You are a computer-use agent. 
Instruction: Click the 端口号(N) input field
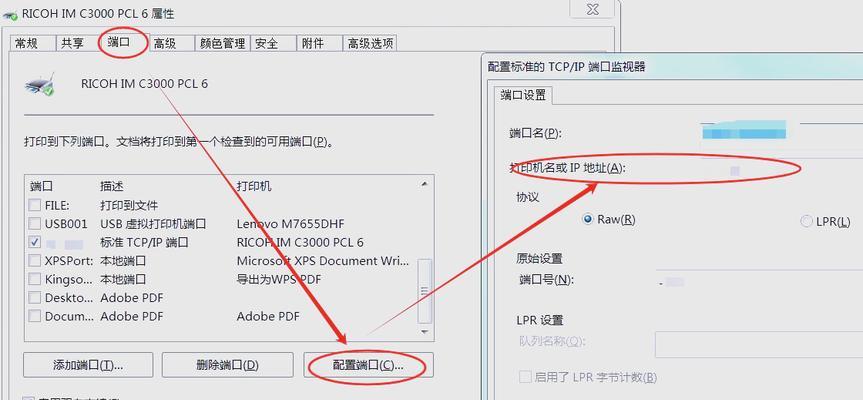[760, 281]
